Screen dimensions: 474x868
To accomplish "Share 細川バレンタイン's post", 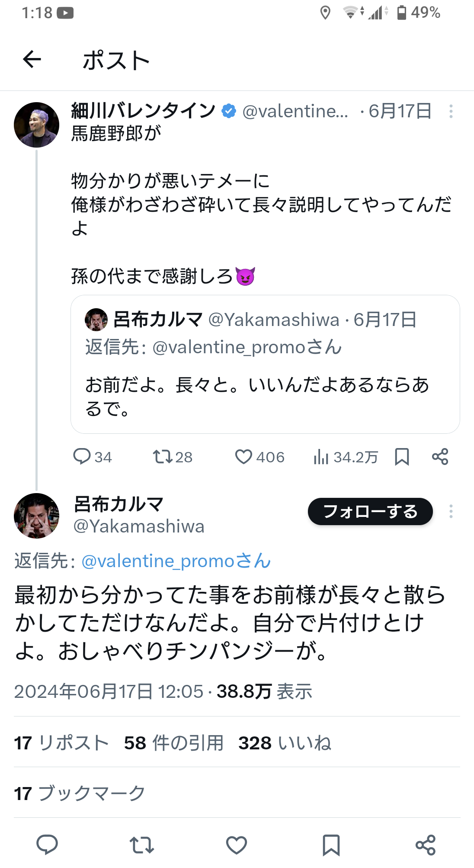I will [440, 457].
